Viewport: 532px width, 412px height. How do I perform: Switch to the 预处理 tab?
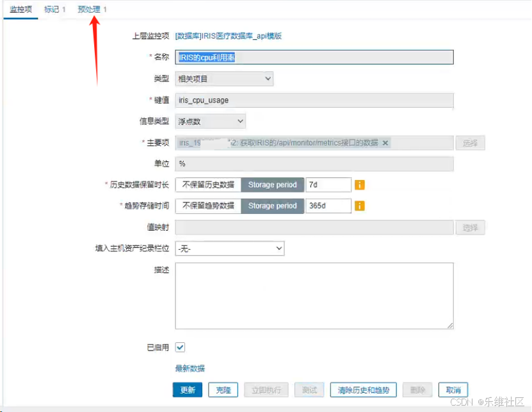pos(90,9)
